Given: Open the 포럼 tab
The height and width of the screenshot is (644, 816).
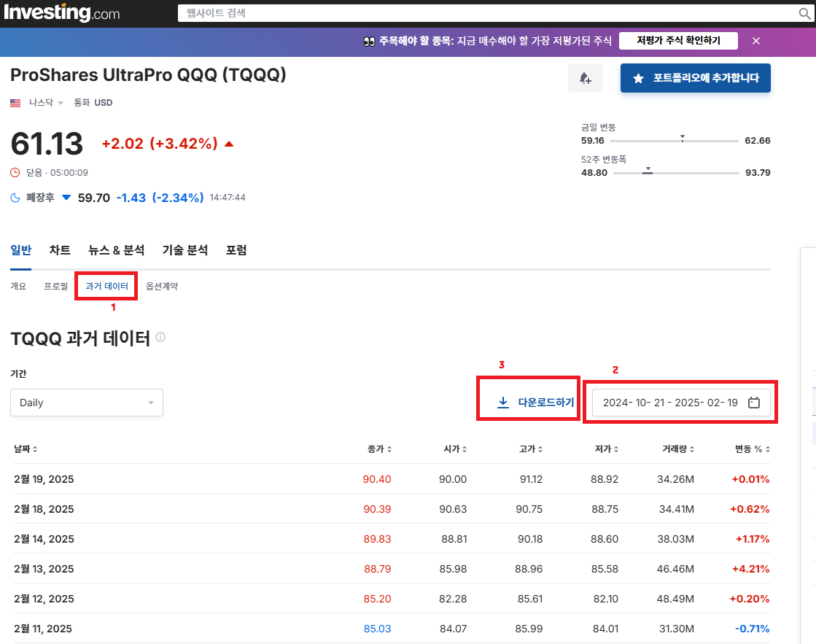Looking at the screenshot, I should coord(236,250).
